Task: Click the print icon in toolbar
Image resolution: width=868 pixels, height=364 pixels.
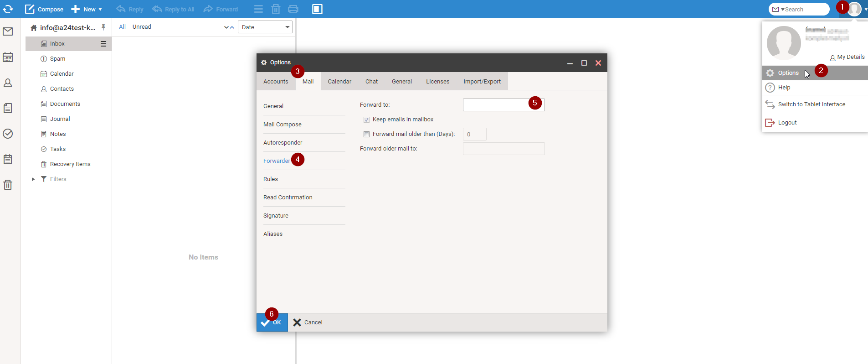Action: [x=293, y=9]
